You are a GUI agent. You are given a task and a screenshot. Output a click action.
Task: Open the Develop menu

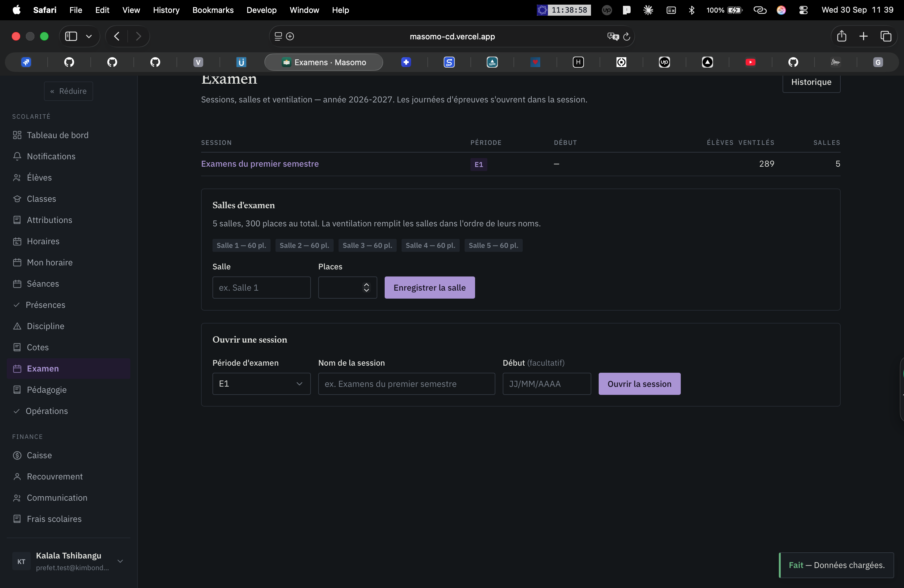click(x=261, y=10)
